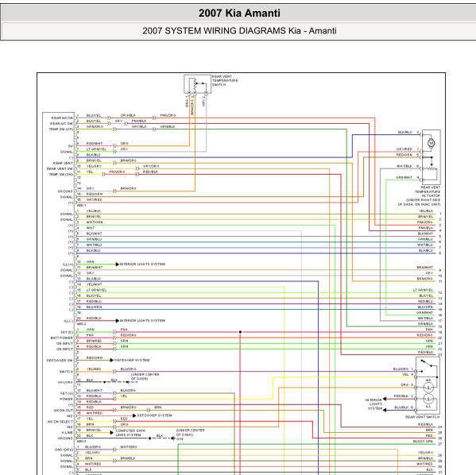Click the PNK wire splice dot
476x475 pixels.
click(240, 332)
